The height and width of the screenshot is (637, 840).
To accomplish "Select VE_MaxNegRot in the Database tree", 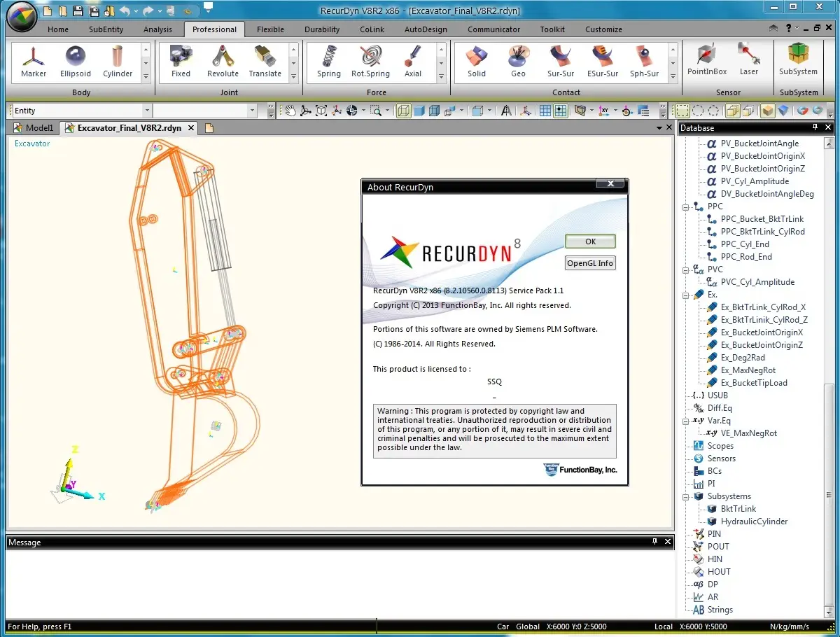I will pyautogui.click(x=749, y=433).
